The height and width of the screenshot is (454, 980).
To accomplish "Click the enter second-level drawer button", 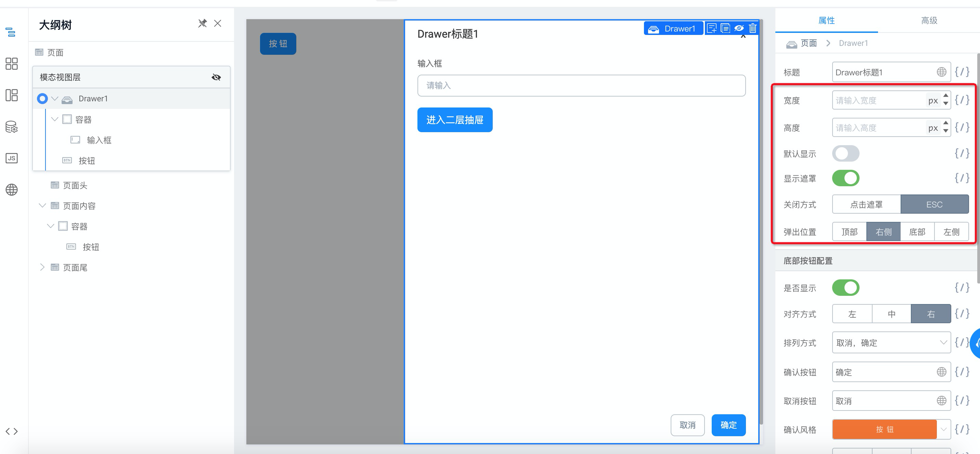I will point(455,120).
